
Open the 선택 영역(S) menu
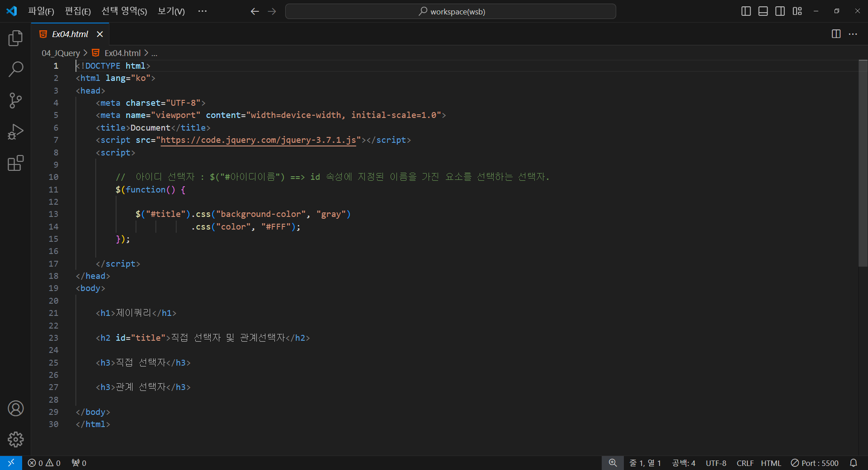point(124,11)
